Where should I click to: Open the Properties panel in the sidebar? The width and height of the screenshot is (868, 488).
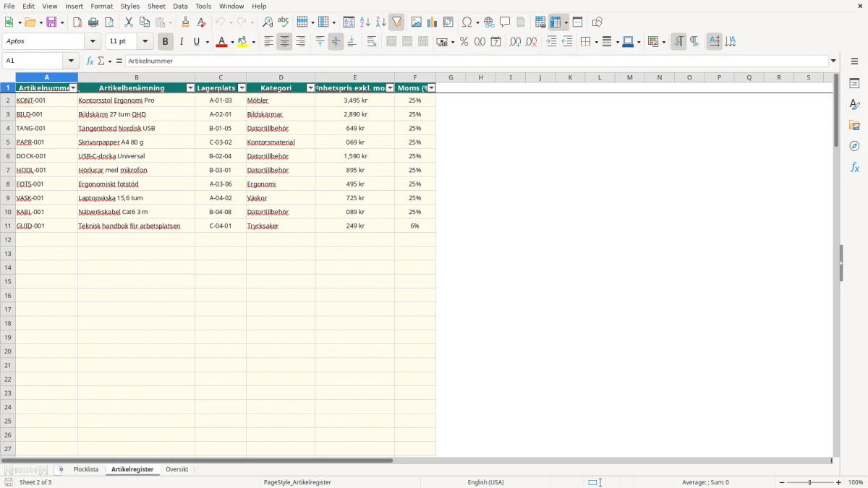coord(854,83)
